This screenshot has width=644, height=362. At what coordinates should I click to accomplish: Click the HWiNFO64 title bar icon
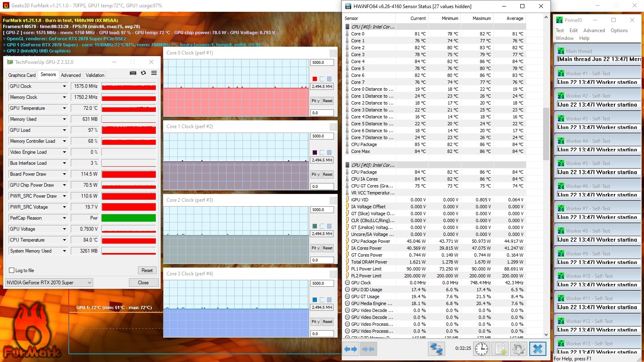[348, 6]
